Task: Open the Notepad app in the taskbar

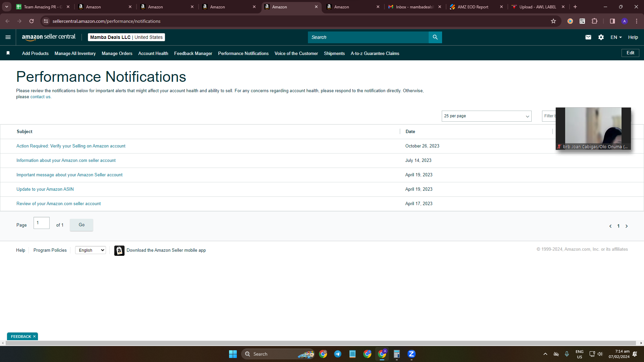Action: click(353, 354)
